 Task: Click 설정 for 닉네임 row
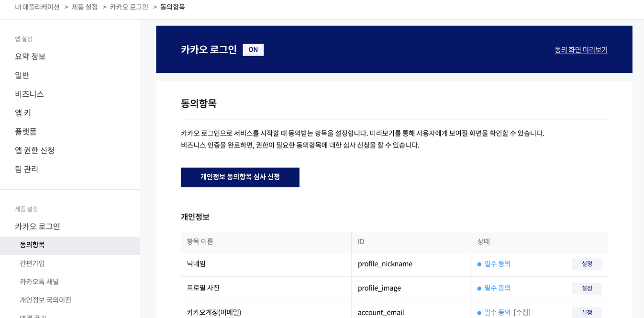(x=587, y=264)
